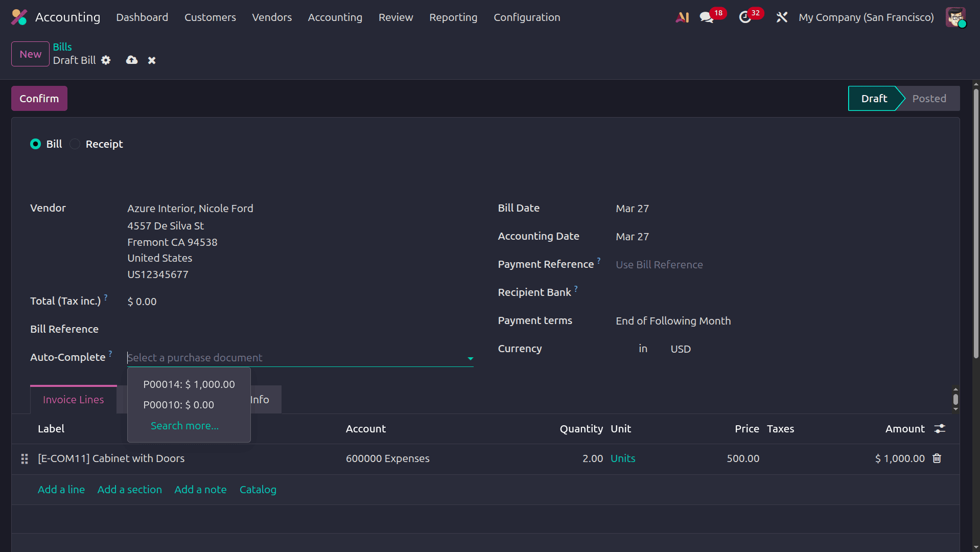Switch the status bar to Posted
This screenshot has width=980, height=552.
pyautogui.click(x=929, y=98)
